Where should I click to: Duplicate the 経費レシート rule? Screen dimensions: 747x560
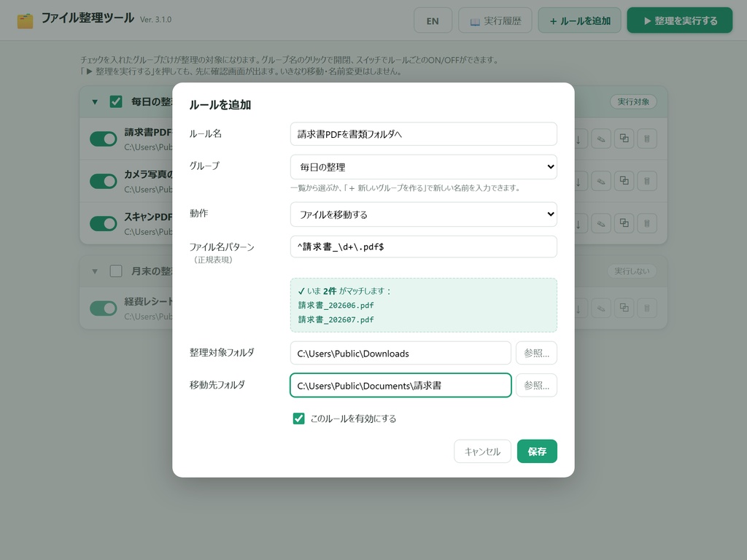624,308
